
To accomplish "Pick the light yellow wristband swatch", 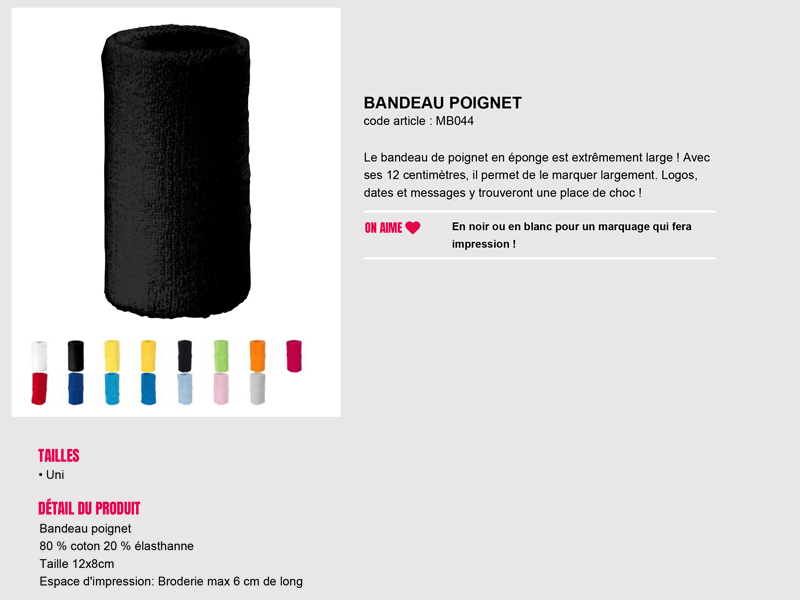I will tap(112, 356).
